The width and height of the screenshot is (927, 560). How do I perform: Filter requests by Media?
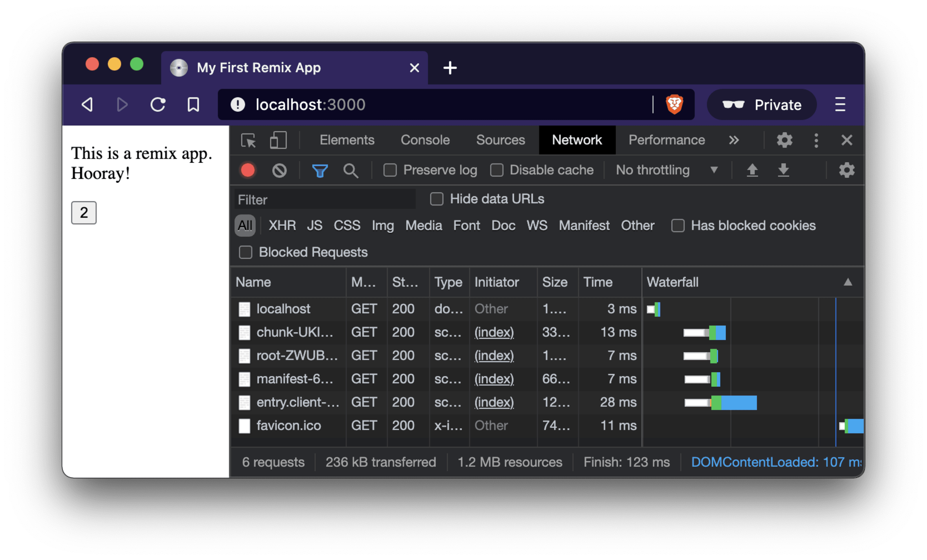[424, 226]
